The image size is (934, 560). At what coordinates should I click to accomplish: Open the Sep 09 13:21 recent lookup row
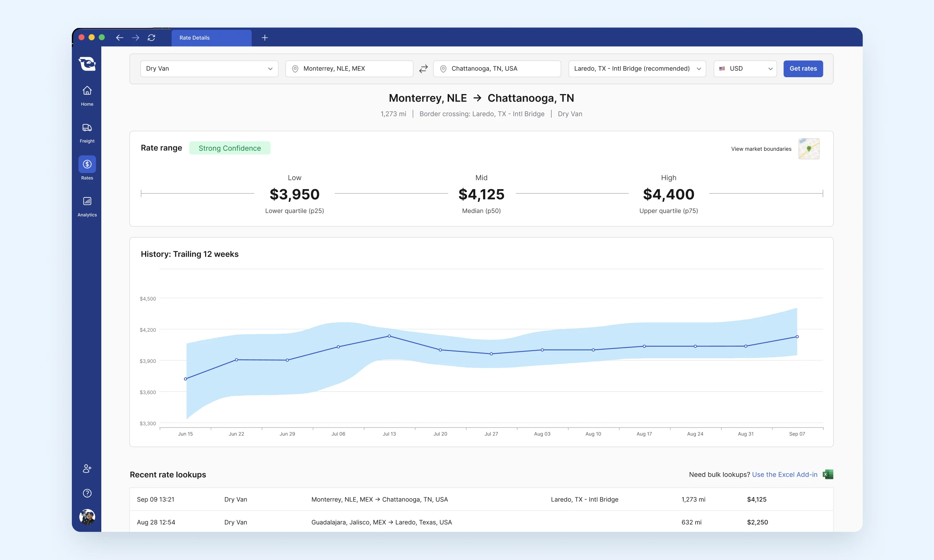click(x=481, y=499)
